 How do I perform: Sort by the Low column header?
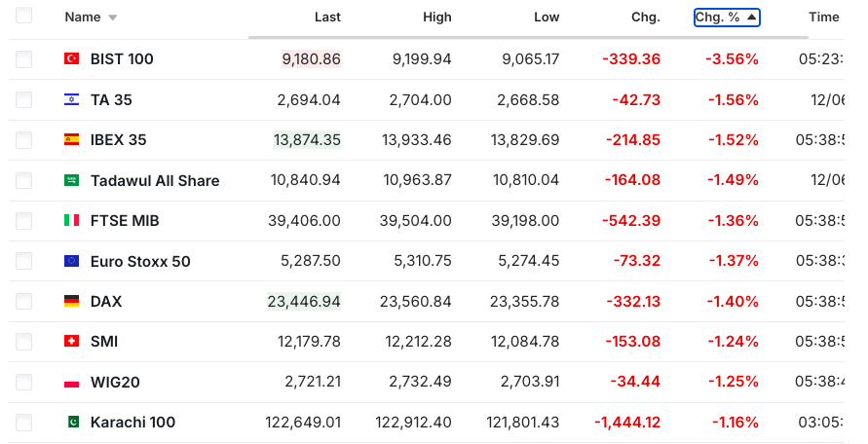click(x=547, y=17)
